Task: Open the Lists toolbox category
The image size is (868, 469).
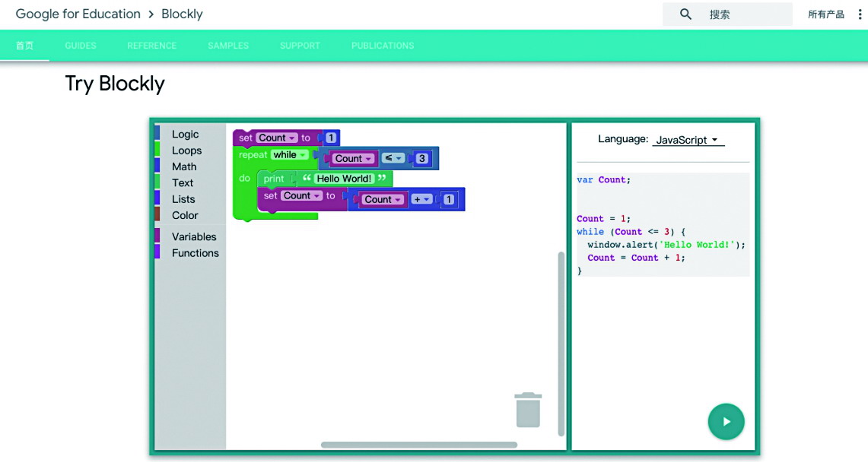Action: point(190,199)
